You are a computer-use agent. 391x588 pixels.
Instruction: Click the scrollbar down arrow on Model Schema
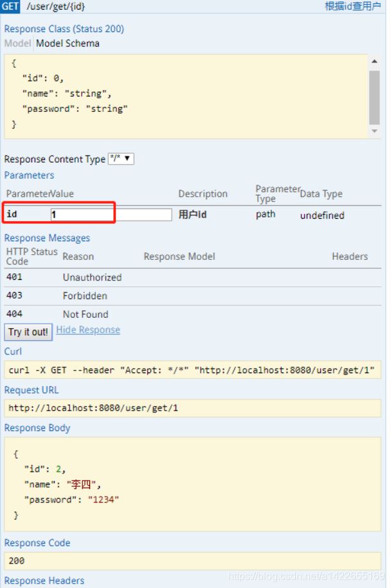pyautogui.click(x=374, y=131)
